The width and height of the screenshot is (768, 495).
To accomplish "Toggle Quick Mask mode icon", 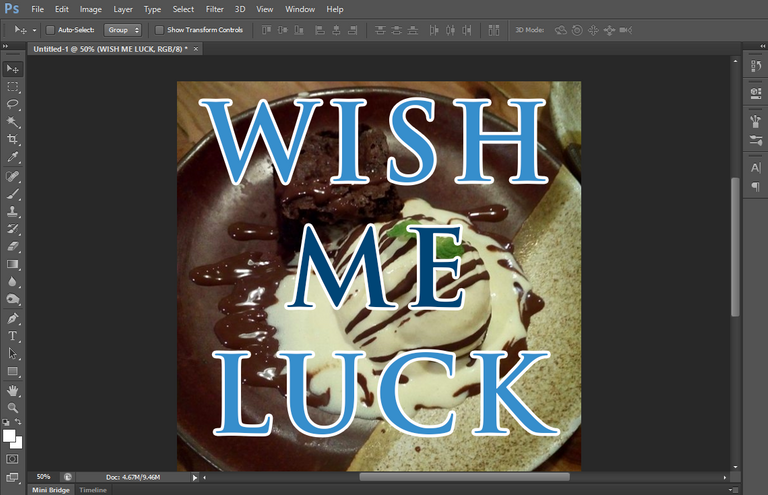I will click(12, 459).
